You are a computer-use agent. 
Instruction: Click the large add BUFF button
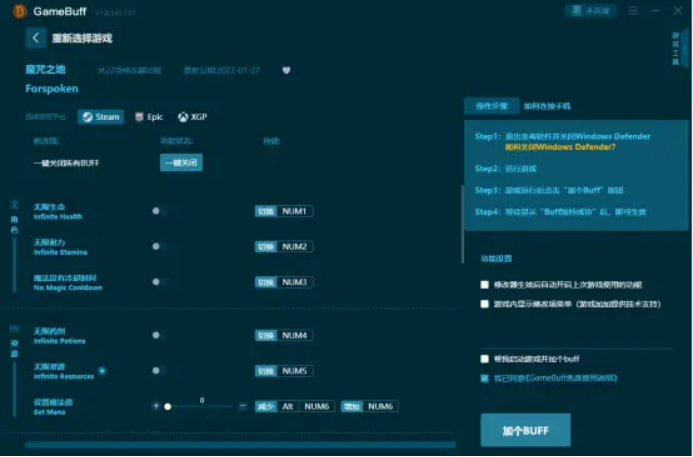[x=525, y=430]
